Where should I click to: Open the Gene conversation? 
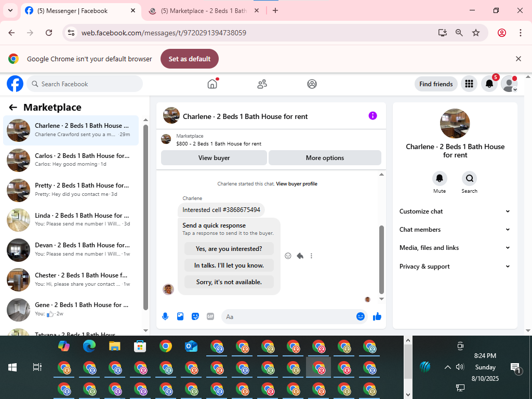(x=71, y=310)
